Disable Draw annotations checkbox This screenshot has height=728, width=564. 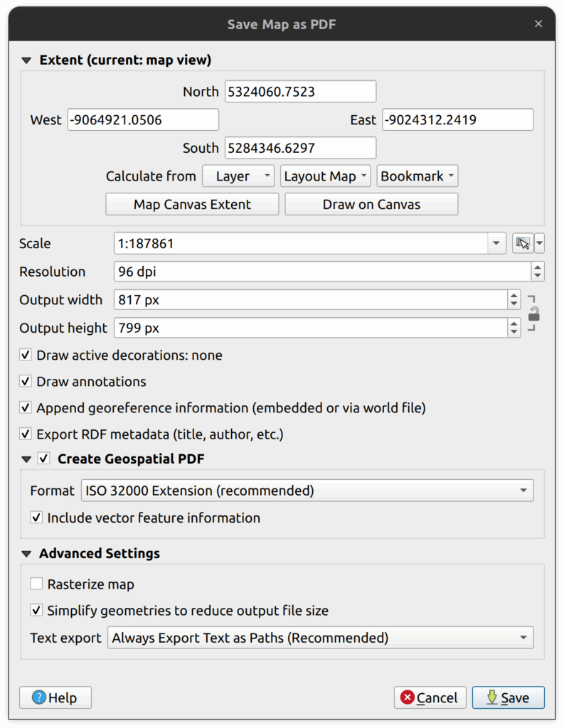(x=26, y=382)
